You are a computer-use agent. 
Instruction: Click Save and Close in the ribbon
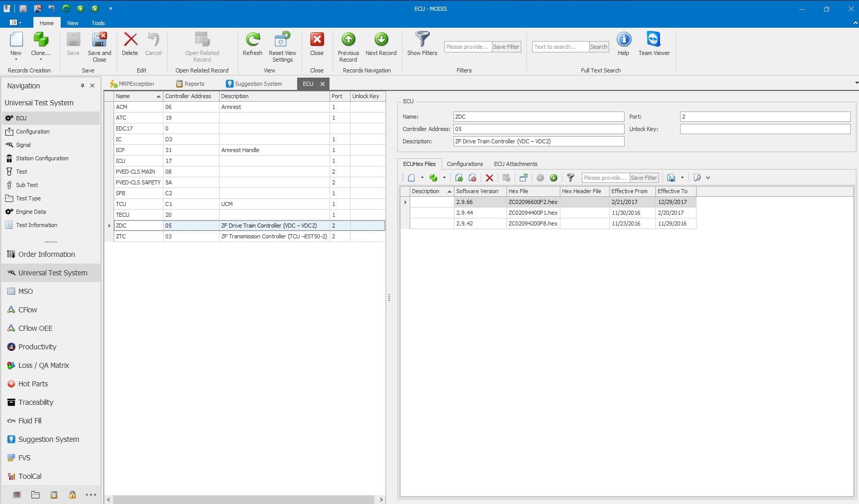click(99, 46)
